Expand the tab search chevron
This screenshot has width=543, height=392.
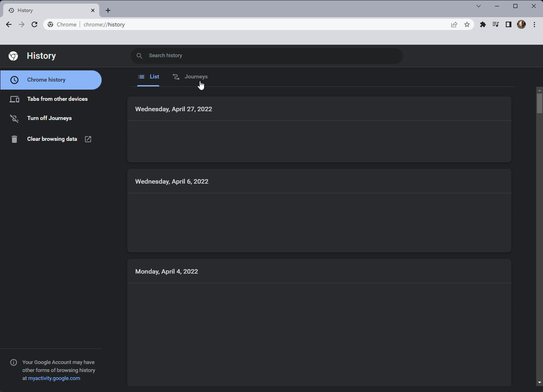click(x=479, y=6)
